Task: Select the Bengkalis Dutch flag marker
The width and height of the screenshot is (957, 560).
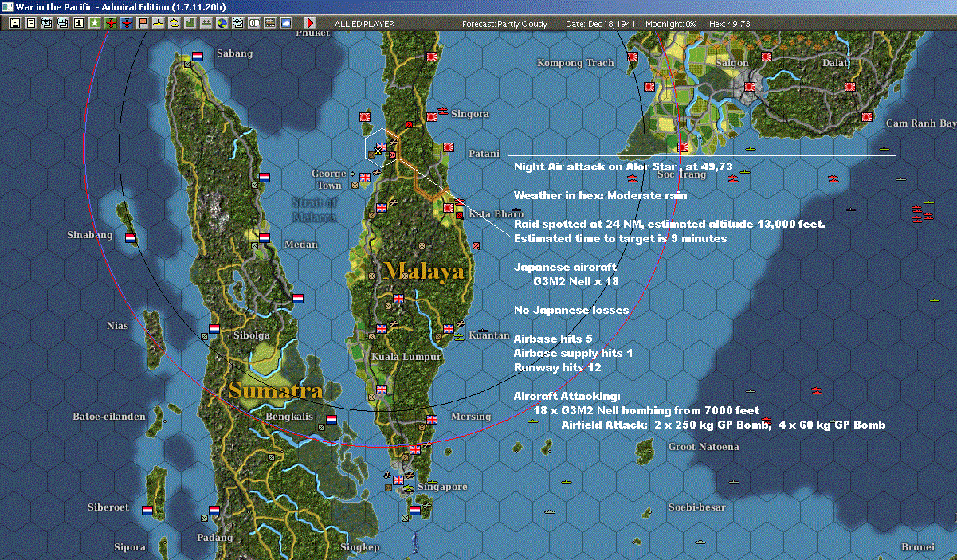Action: coord(331,419)
